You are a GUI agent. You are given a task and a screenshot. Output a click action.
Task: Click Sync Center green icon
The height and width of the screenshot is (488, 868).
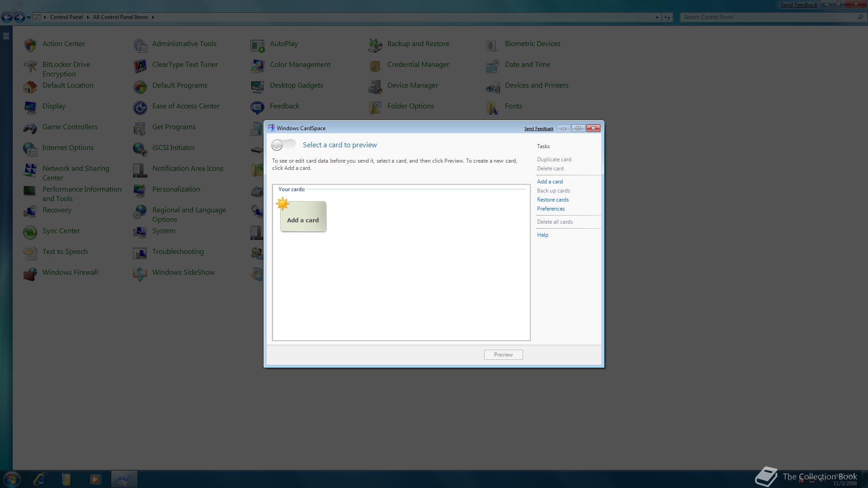point(30,232)
